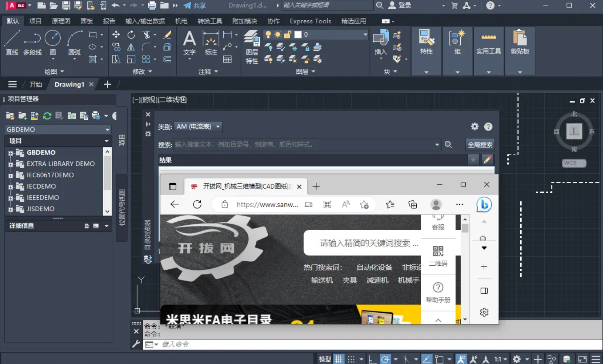Open the layer 0 dropdown list
This screenshot has height=364, width=603.
coord(365,34)
